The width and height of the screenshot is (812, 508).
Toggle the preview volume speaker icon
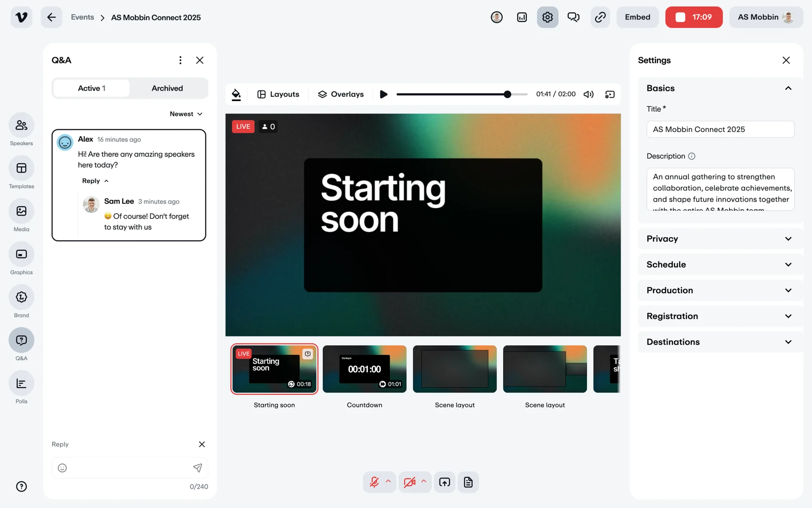point(588,94)
